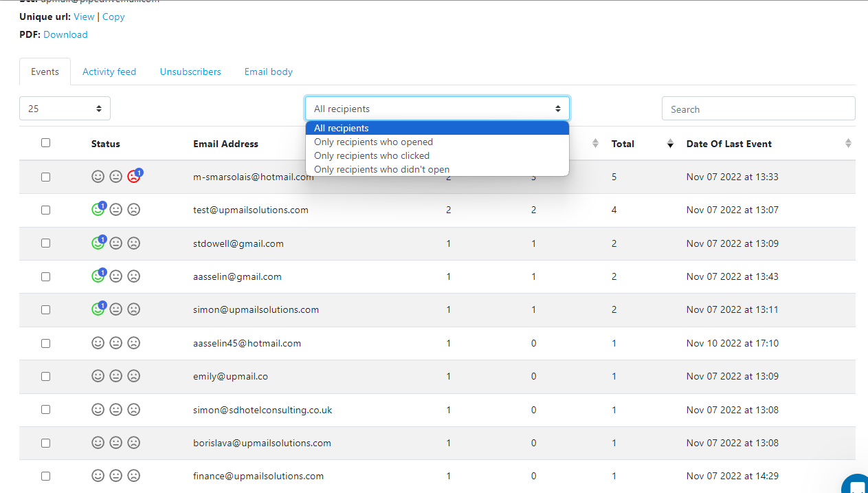Pick the sad face for simon@upmailsolutions.com
Screen dimensions: 868x493
133,309
